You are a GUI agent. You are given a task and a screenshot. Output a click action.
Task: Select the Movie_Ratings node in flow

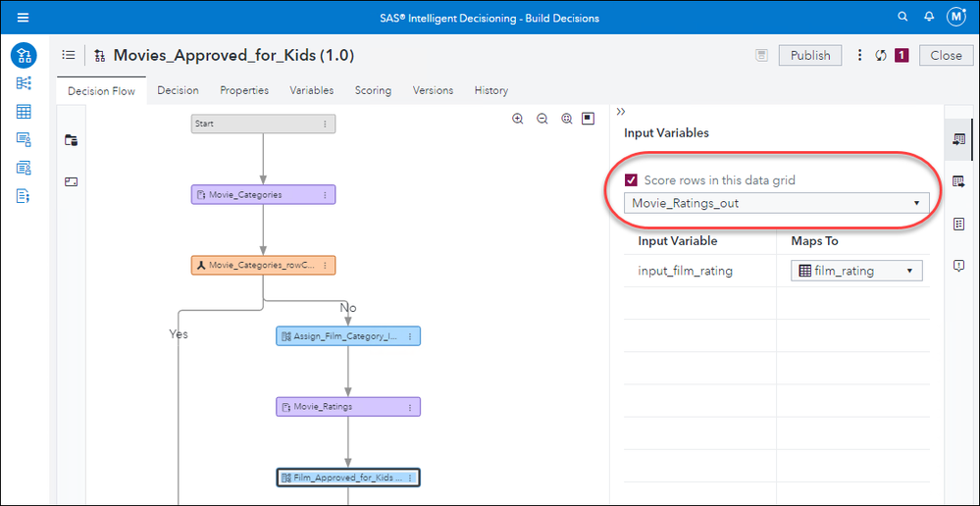click(348, 406)
